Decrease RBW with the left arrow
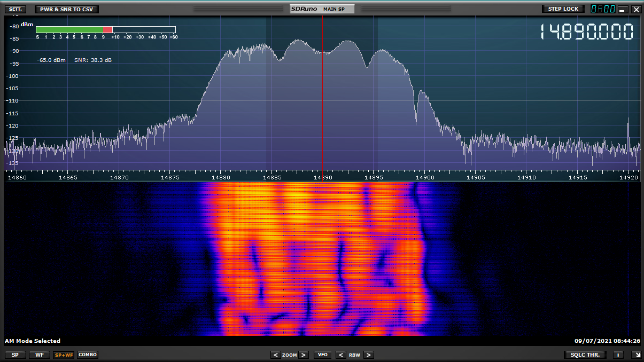 [340, 355]
